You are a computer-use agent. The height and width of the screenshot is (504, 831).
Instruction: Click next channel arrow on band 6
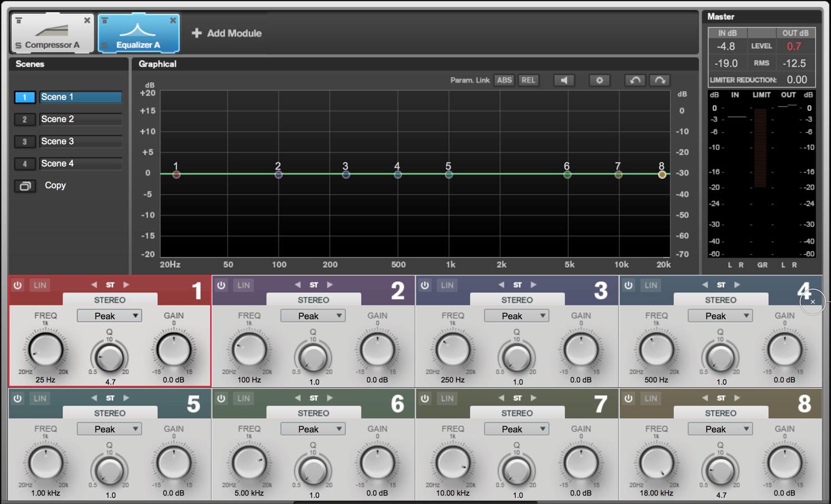pyautogui.click(x=330, y=398)
